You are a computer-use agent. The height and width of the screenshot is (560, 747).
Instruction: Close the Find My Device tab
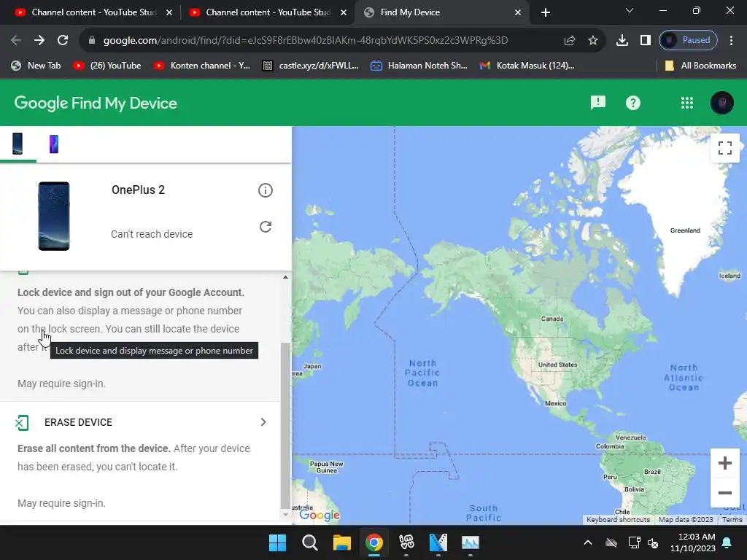coord(518,12)
